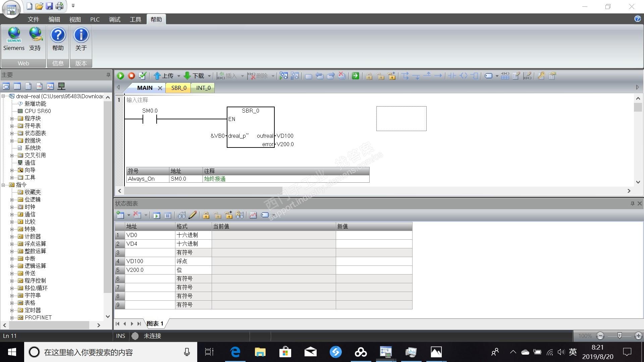This screenshot has height=362, width=644.
Task: Expand the 程序块 tree node
Action: pos(12,119)
